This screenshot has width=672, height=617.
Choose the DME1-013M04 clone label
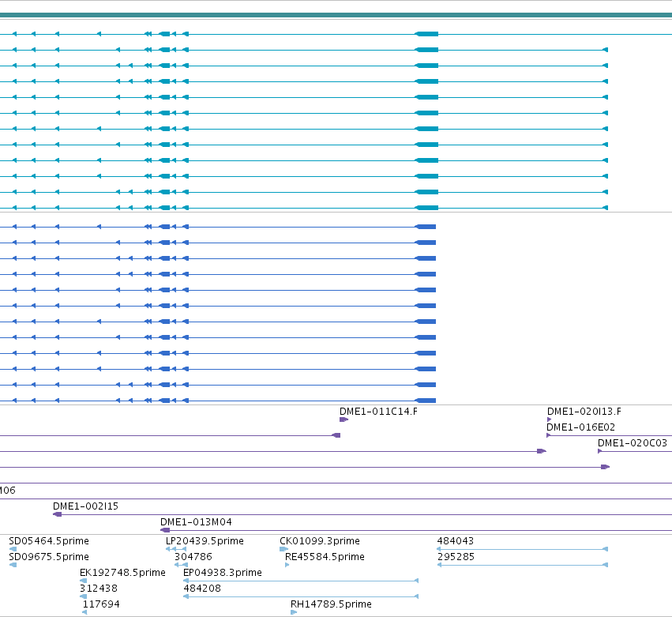coord(196,522)
